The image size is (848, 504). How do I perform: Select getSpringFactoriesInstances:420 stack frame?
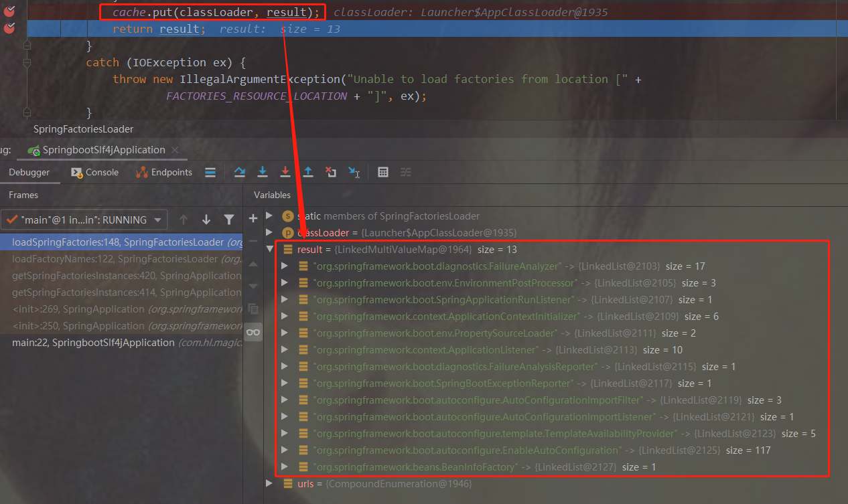point(121,276)
